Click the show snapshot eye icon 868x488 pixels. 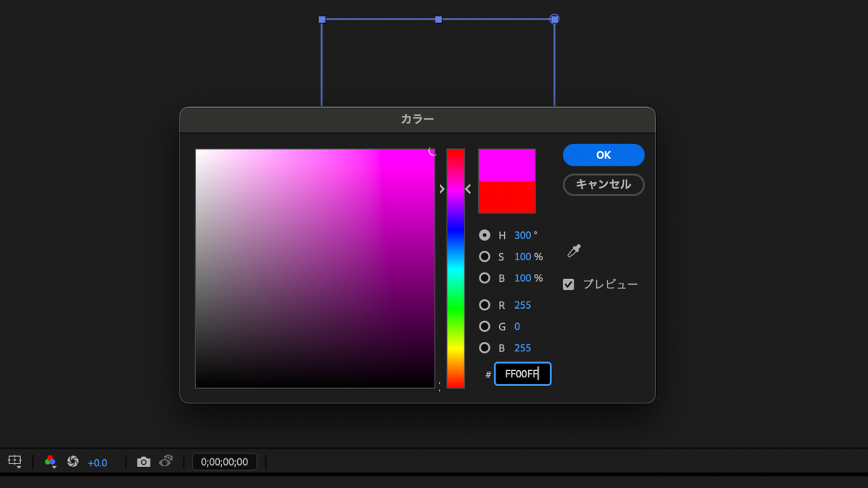coord(166,461)
